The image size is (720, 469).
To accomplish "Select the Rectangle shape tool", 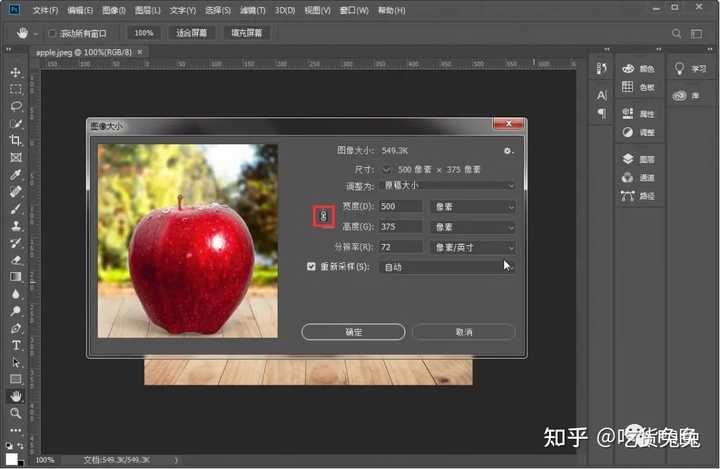I will tap(16, 379).
